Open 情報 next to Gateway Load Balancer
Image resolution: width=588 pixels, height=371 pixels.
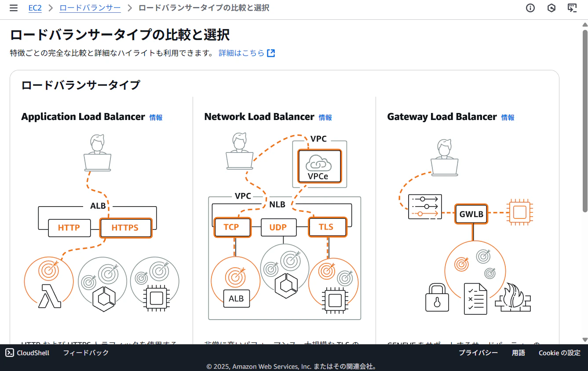pyautogui.click(x=508, y=117)
